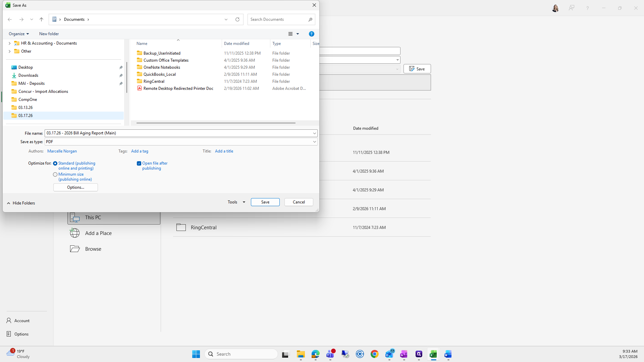Open the Browse folder icon

pyautogui.click(x=75, y=249)
